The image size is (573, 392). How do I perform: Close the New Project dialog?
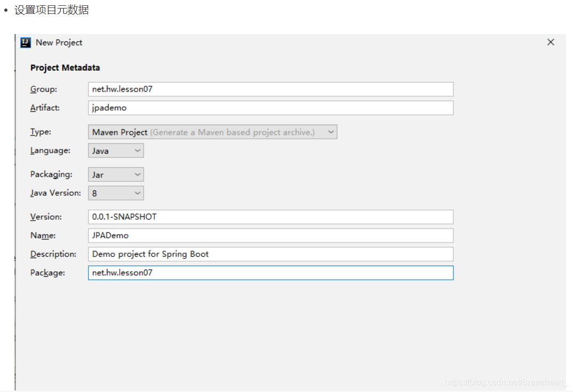[x=550, y=42]
